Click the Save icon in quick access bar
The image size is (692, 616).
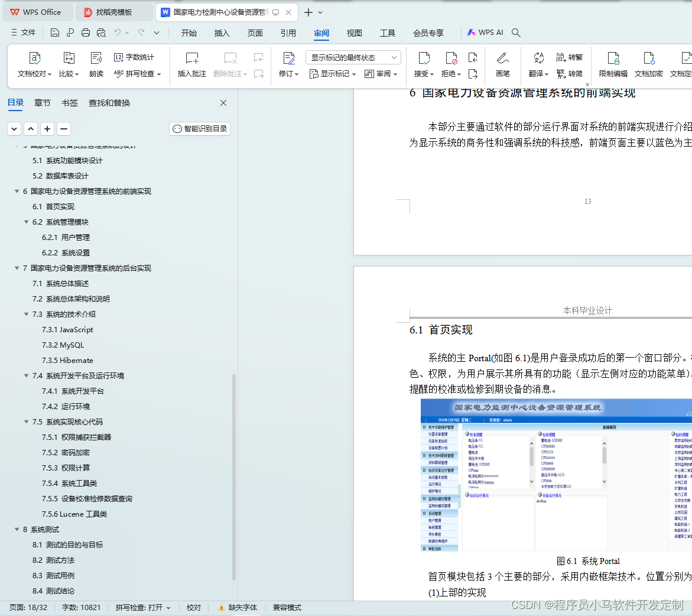click(x=55, y=33)
